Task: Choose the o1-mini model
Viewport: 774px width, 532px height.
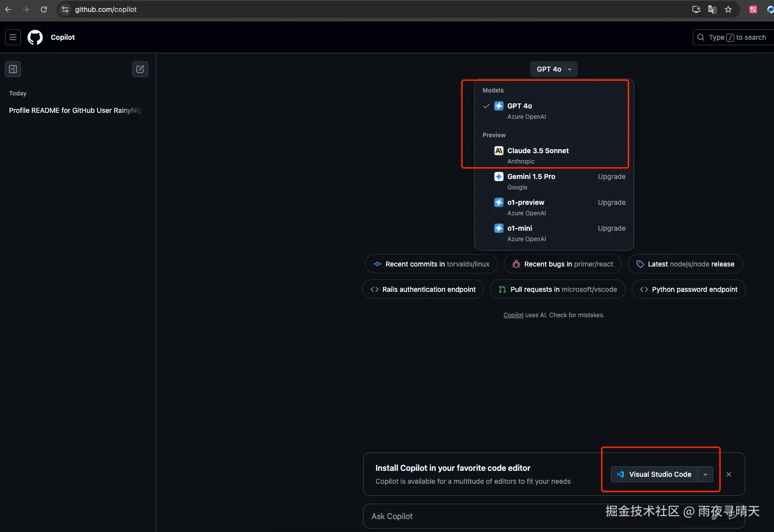Action: tap(554, 233)
